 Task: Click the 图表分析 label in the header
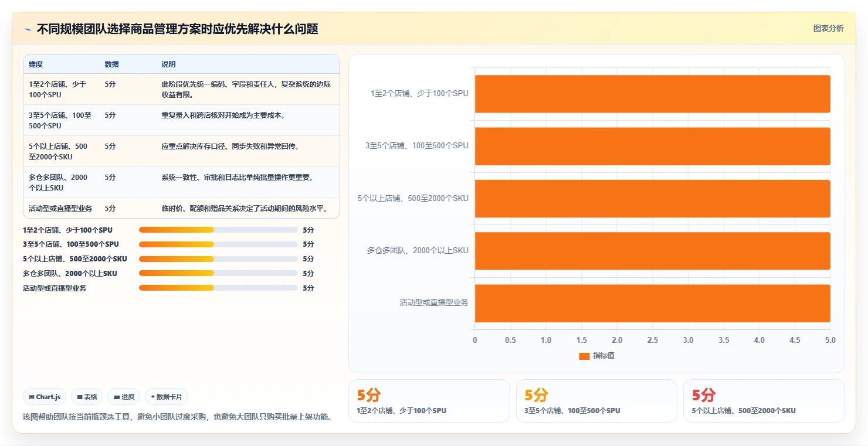click(828, 28)
